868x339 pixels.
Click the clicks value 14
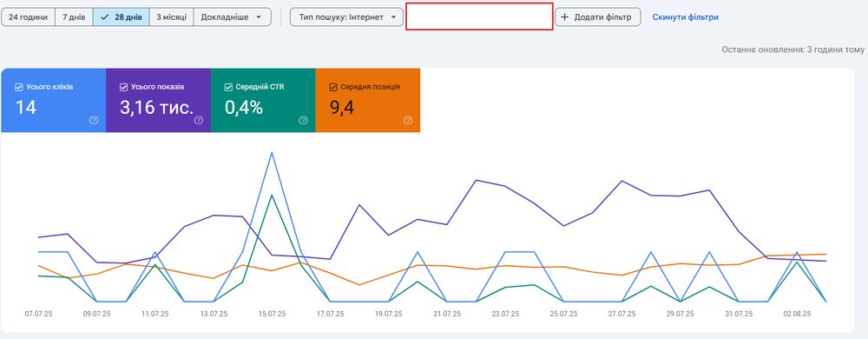pos(25,108)
